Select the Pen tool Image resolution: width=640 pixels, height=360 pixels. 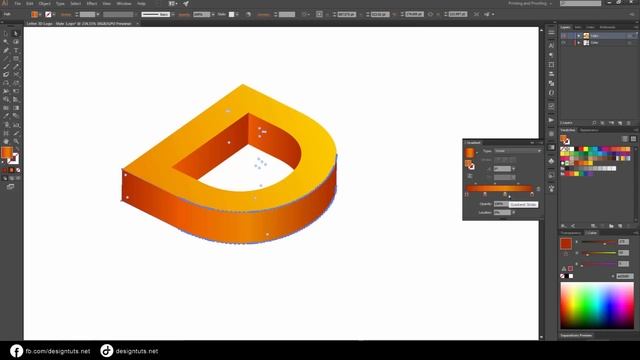(x=6, y=51)
